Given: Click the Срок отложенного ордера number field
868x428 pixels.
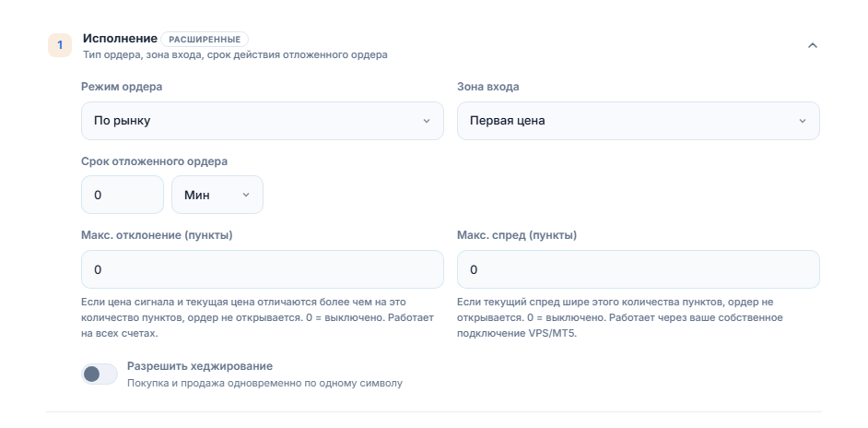Looking at the screenshot, I should [x=123, y=195].
